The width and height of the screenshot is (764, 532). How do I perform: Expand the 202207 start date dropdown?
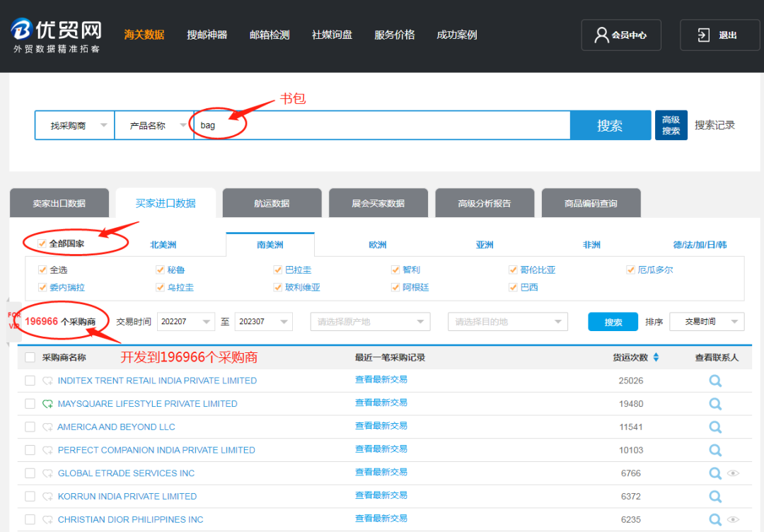click(185, 322)
